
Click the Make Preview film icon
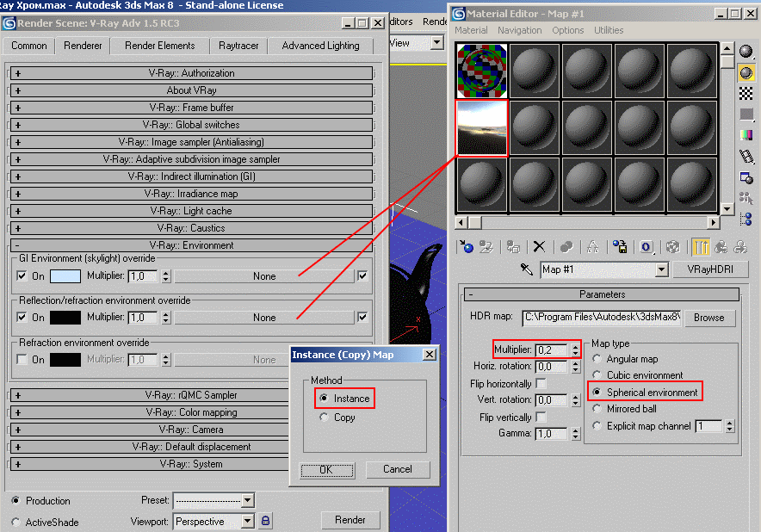point(746,157)
